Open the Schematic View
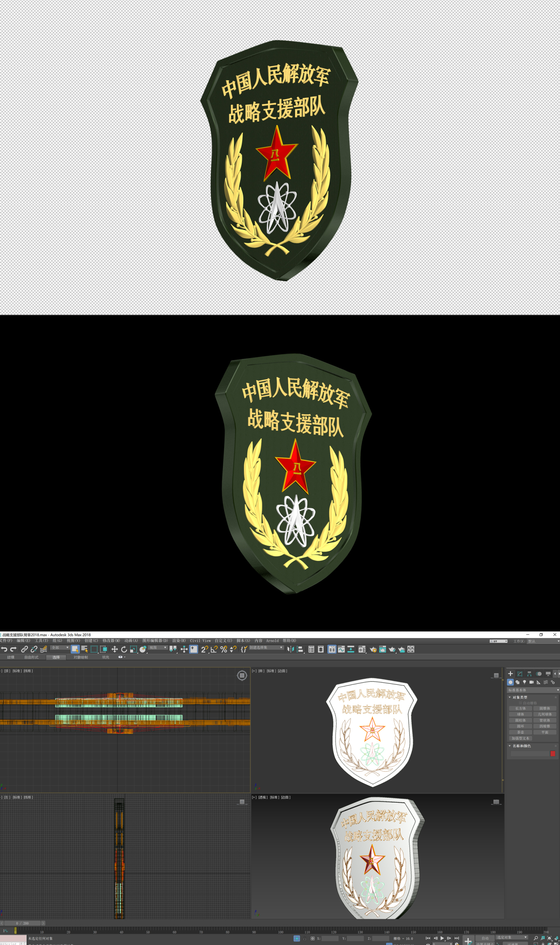The height and width of the screenshot is (945, 560). coord(351,649)
